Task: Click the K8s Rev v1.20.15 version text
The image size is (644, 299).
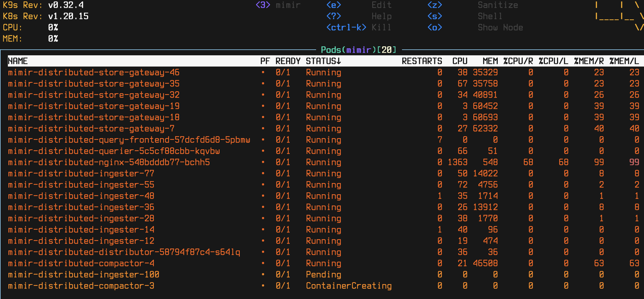Action: pyautogui.click(x=46, y=16)
